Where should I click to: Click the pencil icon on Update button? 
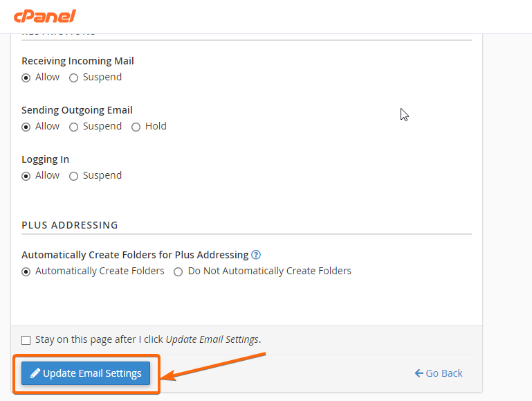[x=35, y=373]
